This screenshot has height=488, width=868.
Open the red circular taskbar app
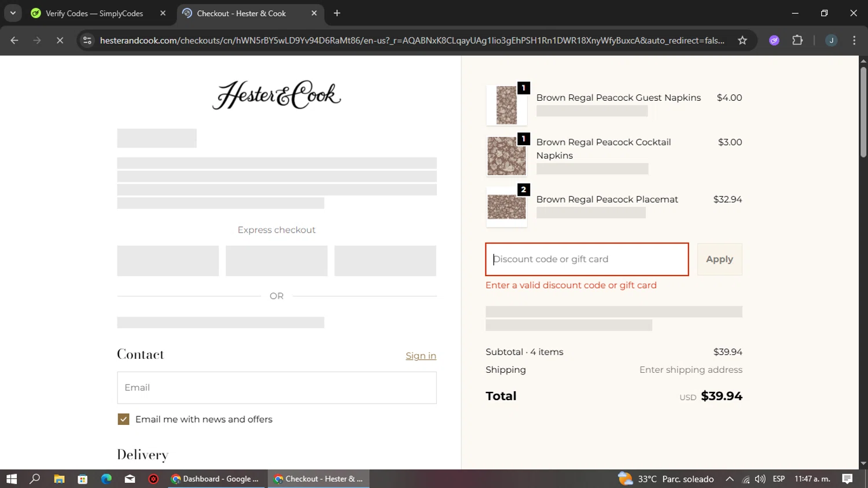[x=153, y=479]
